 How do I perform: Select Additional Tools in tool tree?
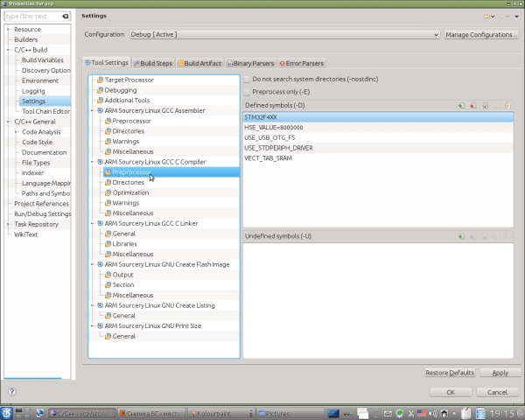(x=127, y=100)
